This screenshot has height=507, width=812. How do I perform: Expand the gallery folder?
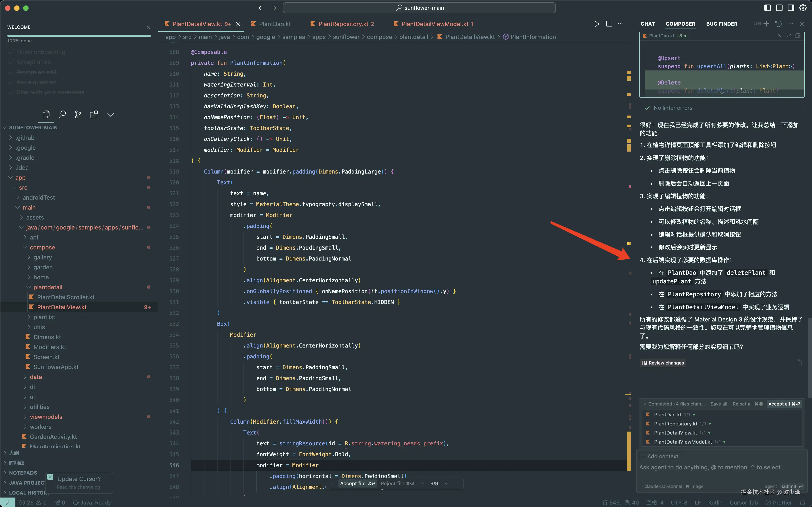43,257
